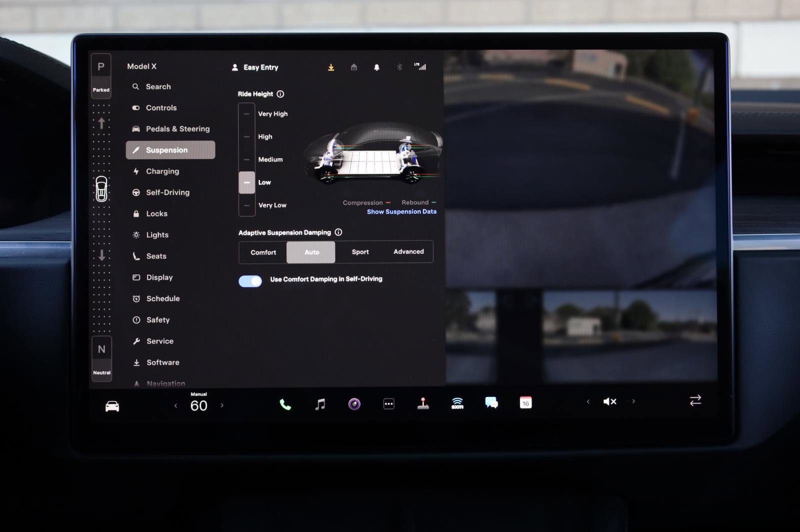
Task: Open the calendar showing the 16th
Action: (525, 403)
